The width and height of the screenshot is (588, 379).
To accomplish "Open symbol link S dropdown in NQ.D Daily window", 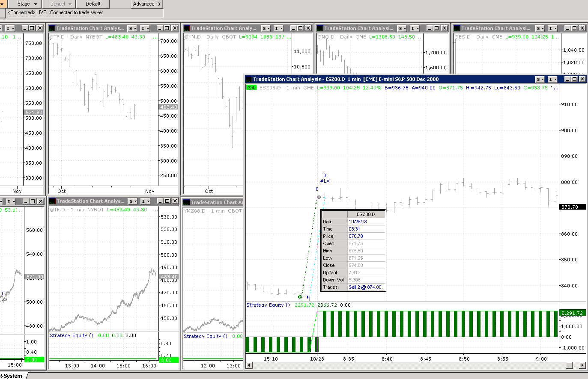I will [402, 28].
